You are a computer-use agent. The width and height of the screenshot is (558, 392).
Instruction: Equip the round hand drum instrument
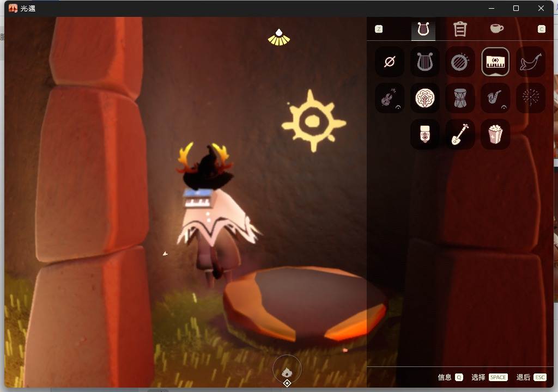point(460,62)
